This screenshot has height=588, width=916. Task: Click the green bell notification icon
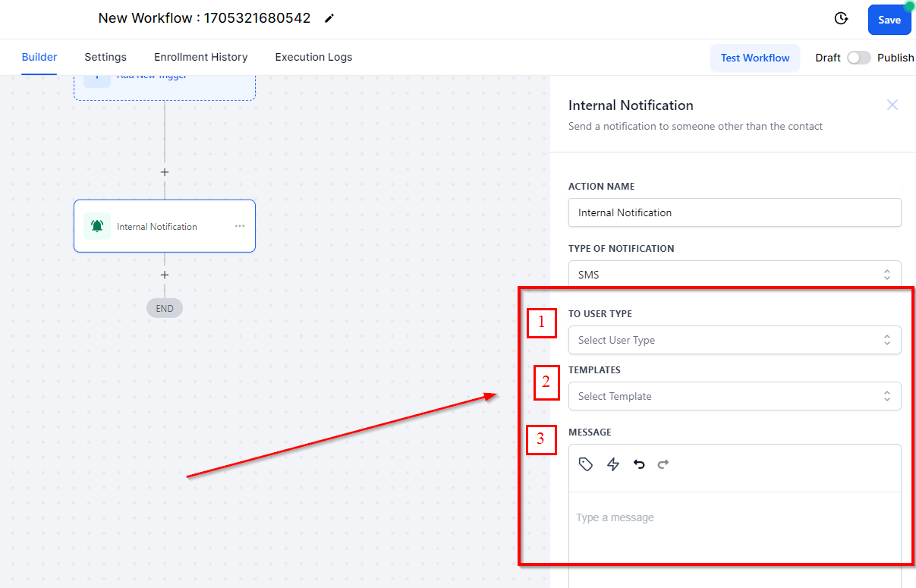(x=97, y=226)
